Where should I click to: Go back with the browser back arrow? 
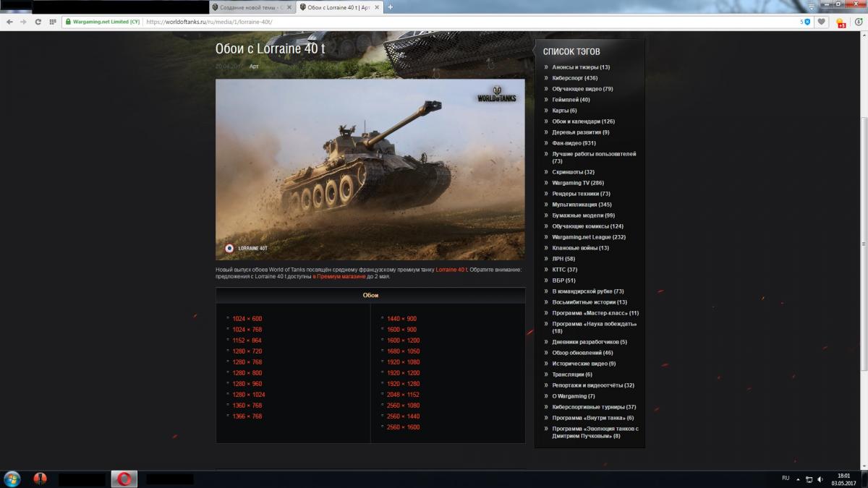coord(9,22)
